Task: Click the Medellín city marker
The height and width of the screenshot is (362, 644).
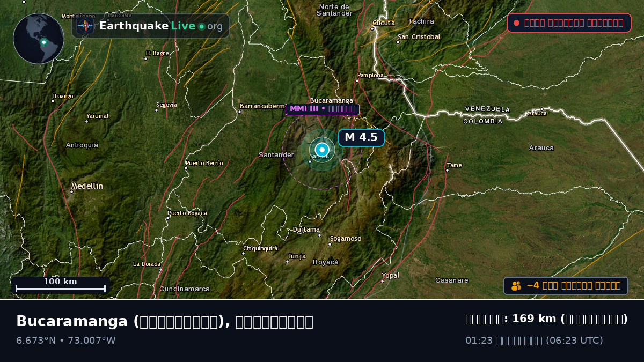Action: tap(71, 191)
